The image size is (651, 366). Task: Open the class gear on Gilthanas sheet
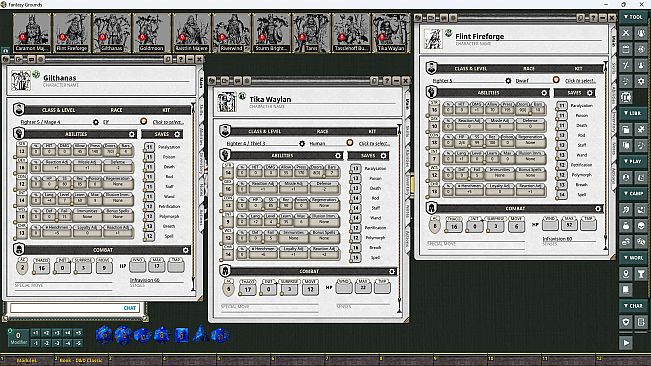pos(95,122)
